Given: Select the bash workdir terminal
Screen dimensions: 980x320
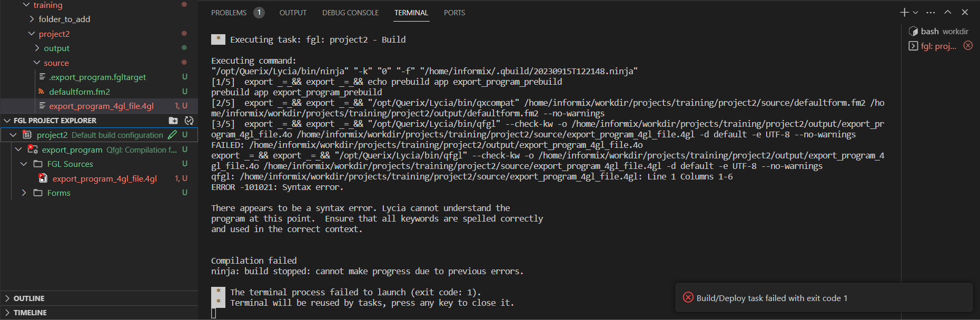Looking at the screenshot, I should click(x=938, y=32).
